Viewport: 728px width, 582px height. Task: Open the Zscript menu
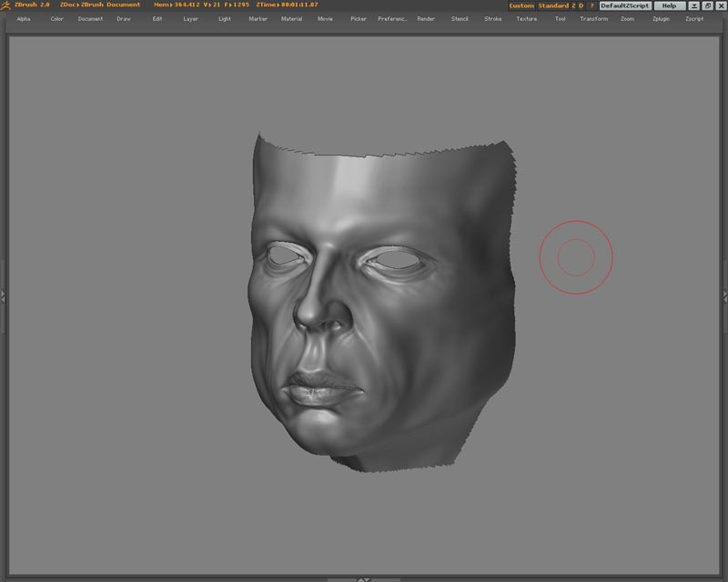coord(694,19)
